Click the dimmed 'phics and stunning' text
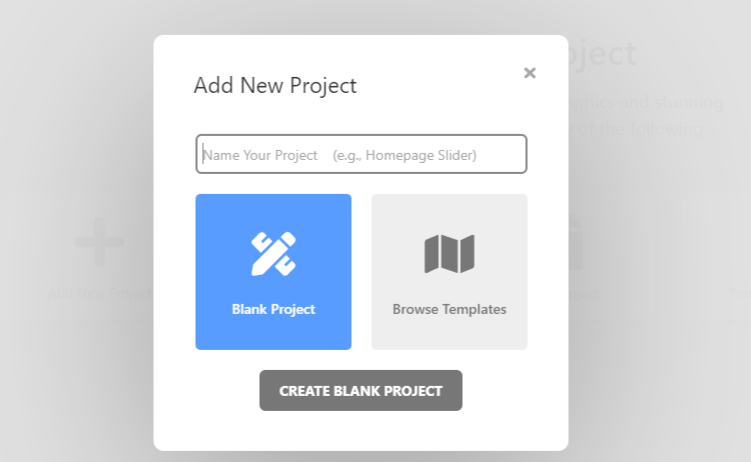 [x=646, y=102]
